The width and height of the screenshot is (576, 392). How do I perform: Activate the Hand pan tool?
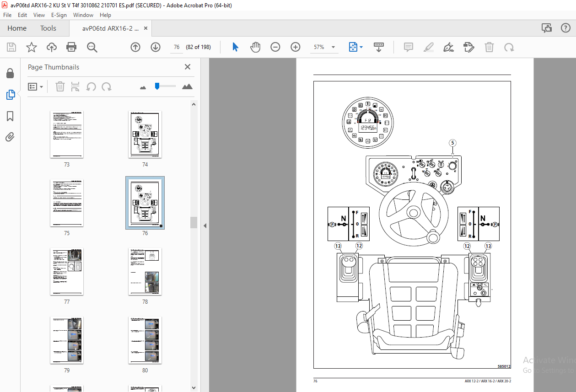pos(255,47)
